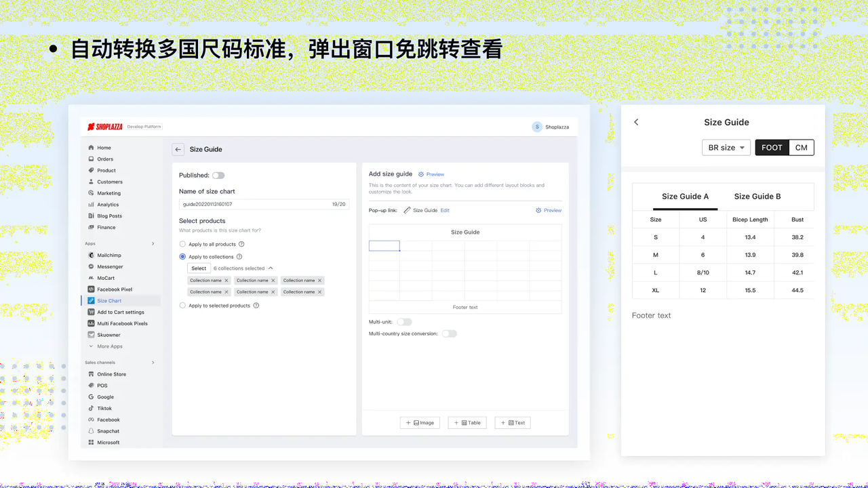Screen dimensions: 868x488
Task: Click the Select collections button
Action: tap(199, 268)
